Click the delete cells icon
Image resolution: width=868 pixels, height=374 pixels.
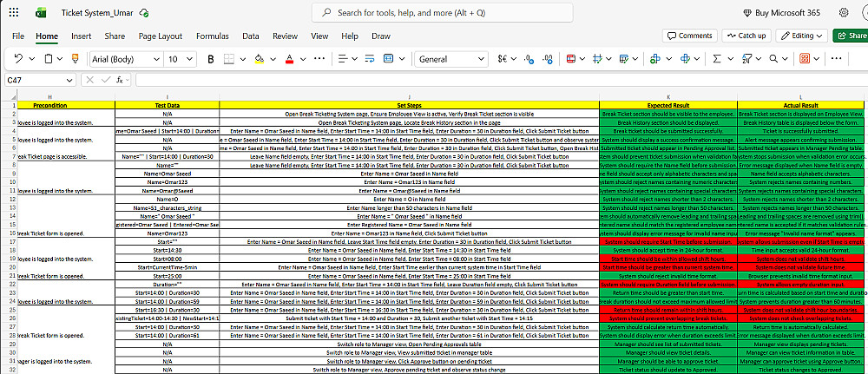point(686,59)
